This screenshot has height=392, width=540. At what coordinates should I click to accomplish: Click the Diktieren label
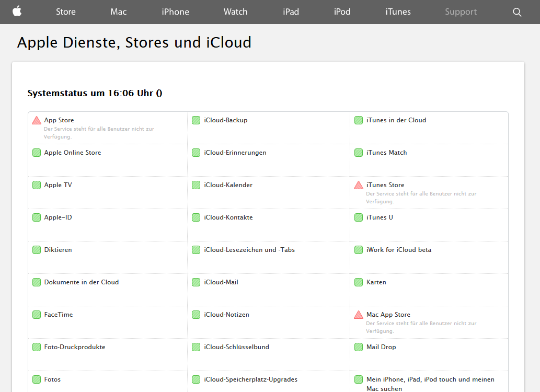coord(58,250)
